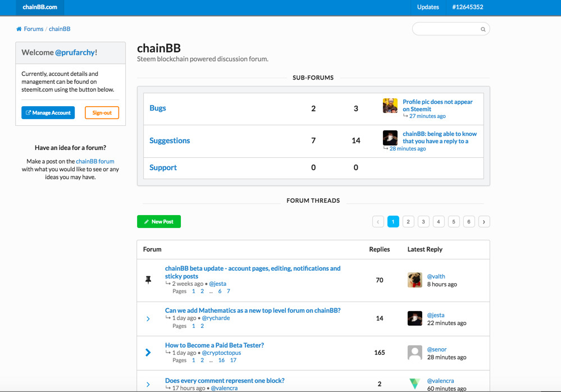This screenshot has width=561, height=392.
Task: Select page 3 in thread pagination
Action: tap(423, 222)
